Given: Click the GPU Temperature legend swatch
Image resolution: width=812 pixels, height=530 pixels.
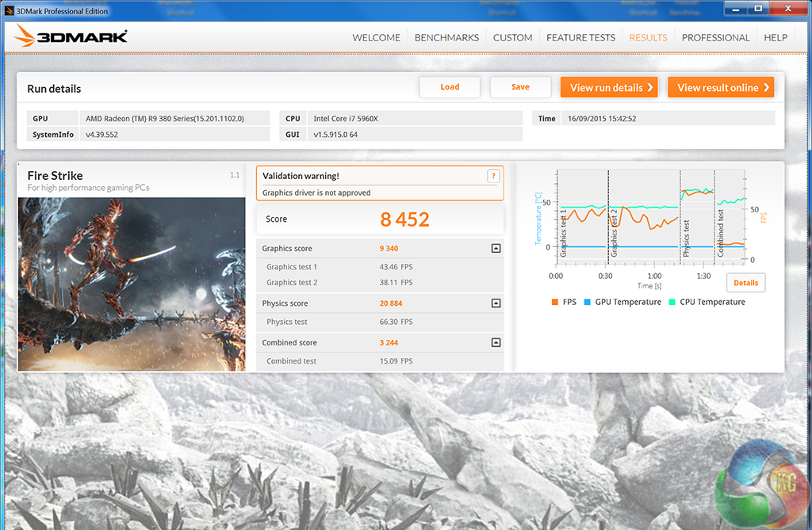Looking at the screenshot, I should pyautogui.click(x=587, y=303).
